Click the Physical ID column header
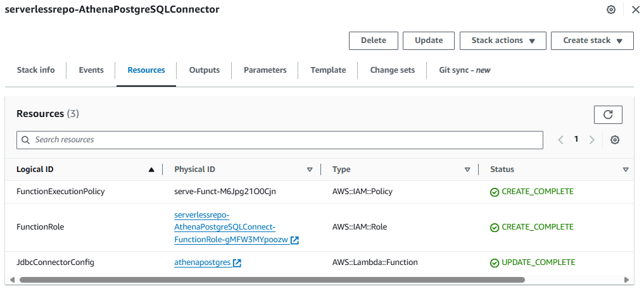Screen dimensions: 644x289 coord(194,169)
